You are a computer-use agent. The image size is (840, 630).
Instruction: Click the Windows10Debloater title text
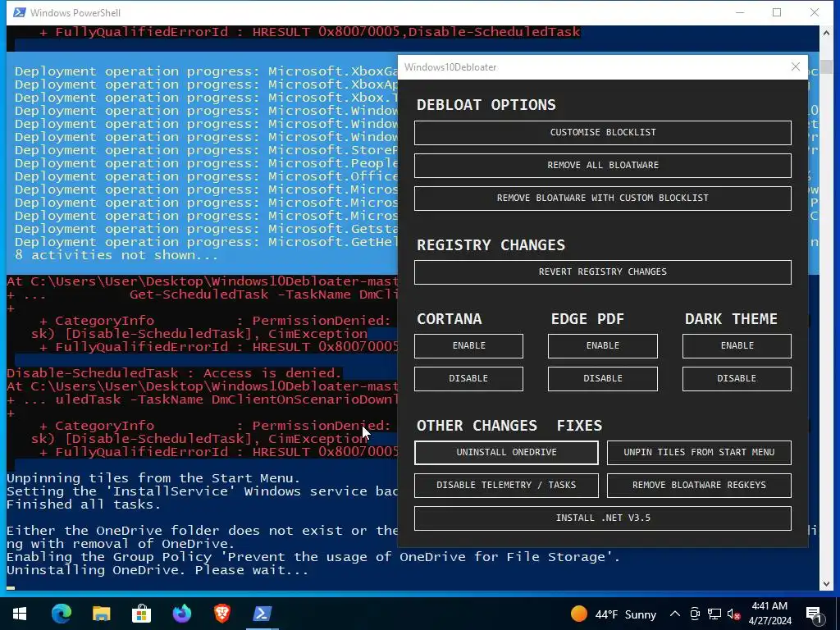coord(450,67)
